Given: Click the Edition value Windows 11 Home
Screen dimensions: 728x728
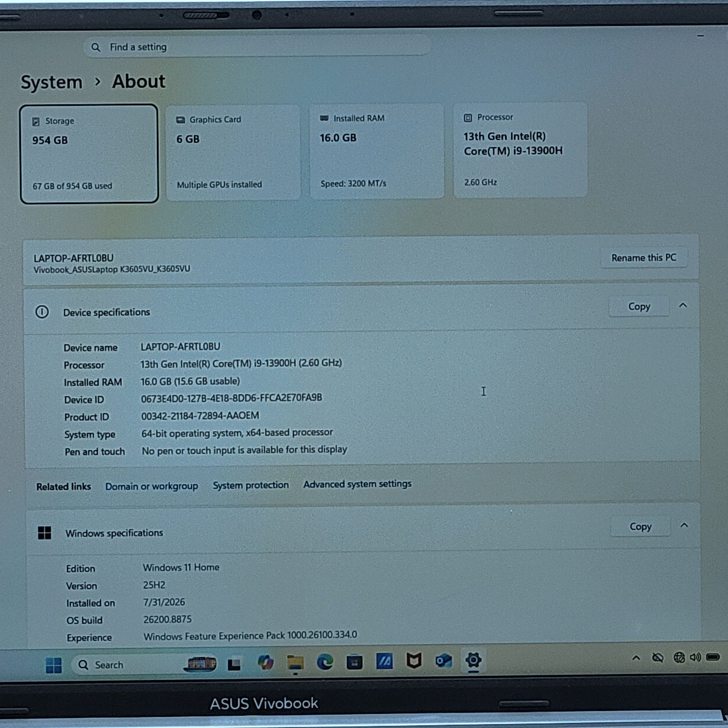Looking at the screenshot, I should click(x=181, y=568).
